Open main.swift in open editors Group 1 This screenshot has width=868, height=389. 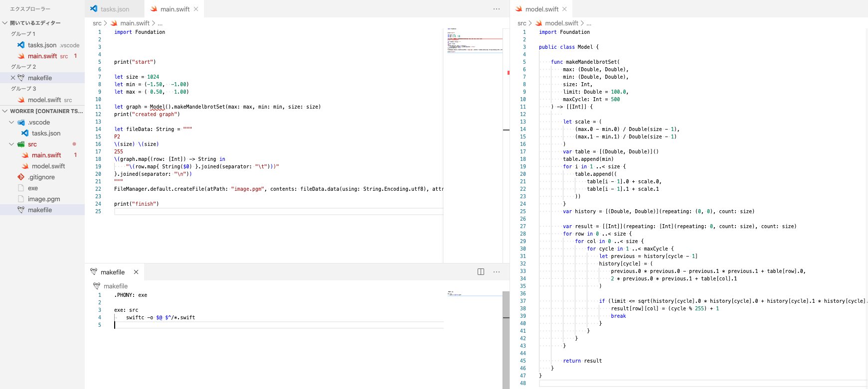click(x=42, y=56)
